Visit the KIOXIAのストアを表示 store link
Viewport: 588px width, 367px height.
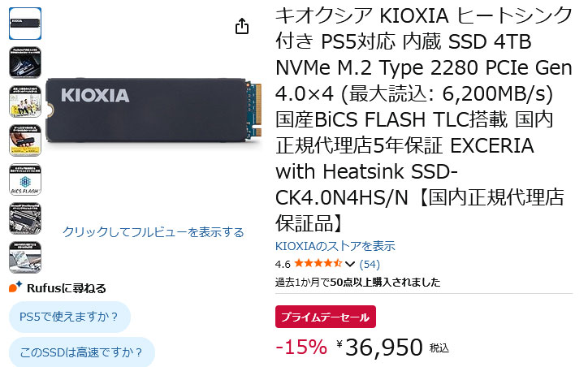pos(335,246)
